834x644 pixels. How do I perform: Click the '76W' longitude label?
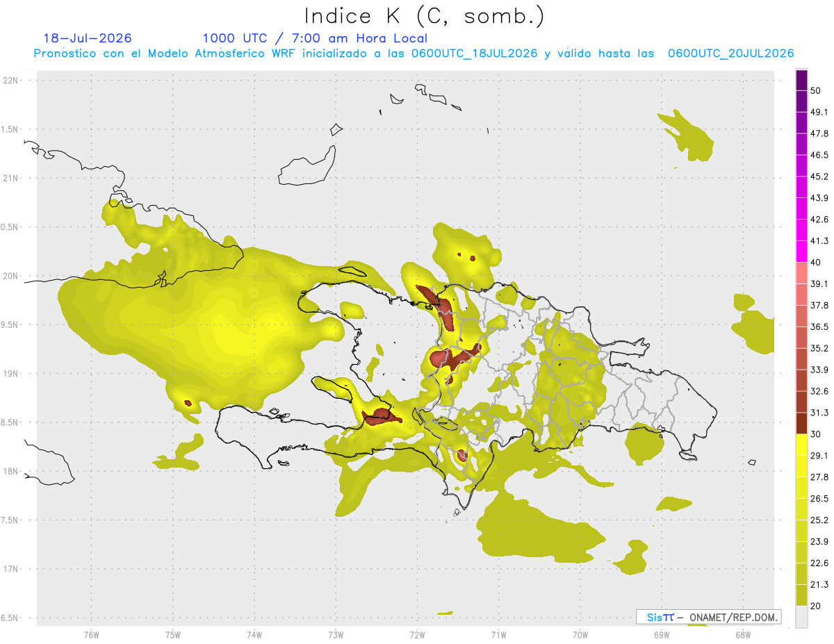[91, 635]
